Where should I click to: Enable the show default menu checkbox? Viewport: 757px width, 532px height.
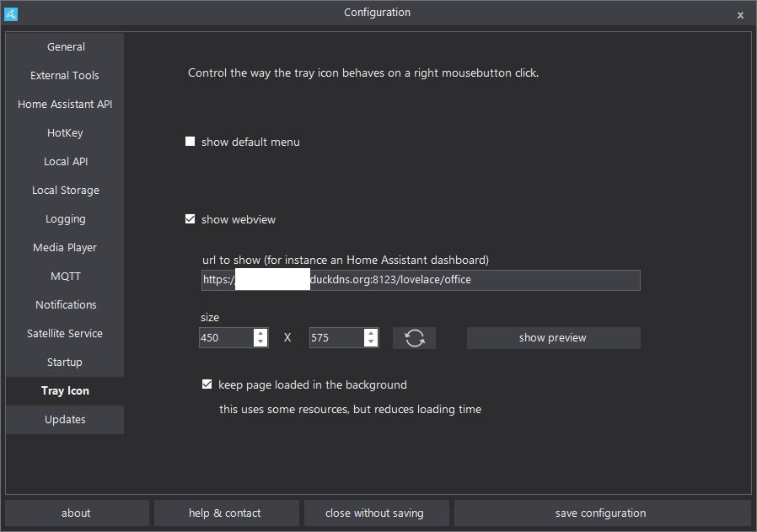[x=191, y=142]
